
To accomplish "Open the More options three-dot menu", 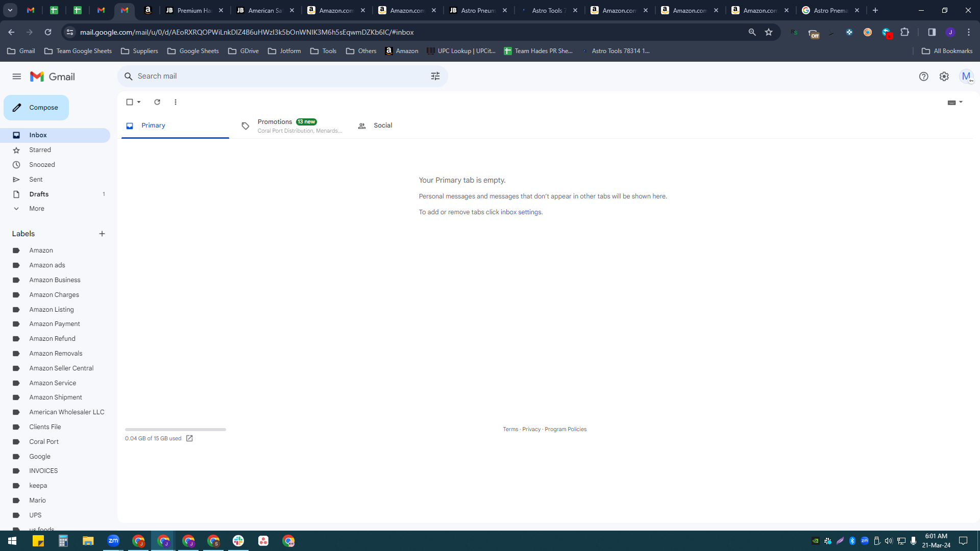I will tap(176, 102).
